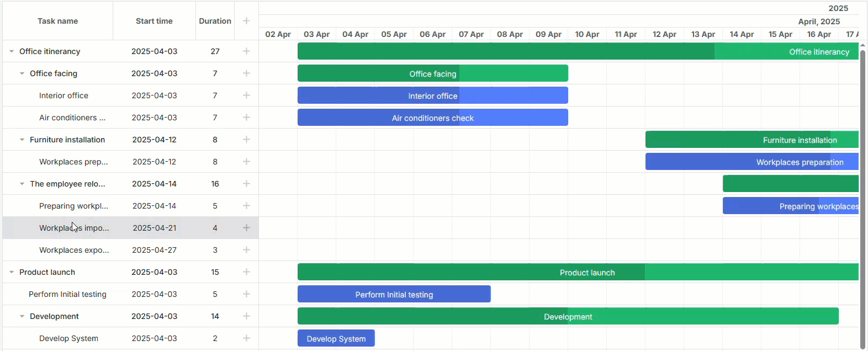This screenshot has width=868, height=351.
Task: Select the unlabeled green employee relocation bar
Action: click(x=791, y=184)
